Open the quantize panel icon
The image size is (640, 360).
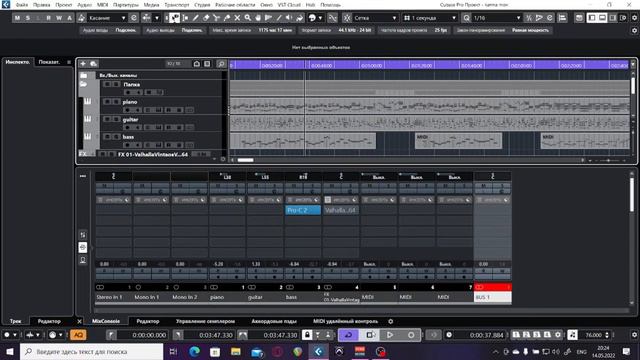pos(550,18)
